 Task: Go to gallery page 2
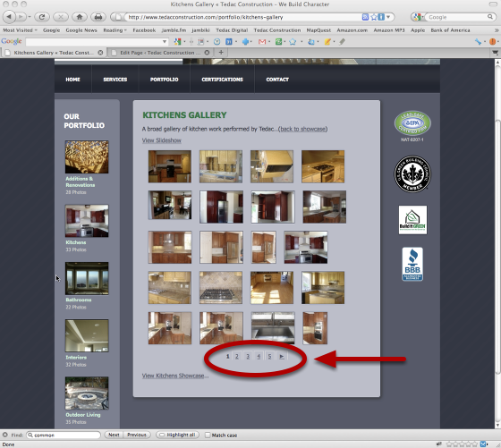[237, 357]
